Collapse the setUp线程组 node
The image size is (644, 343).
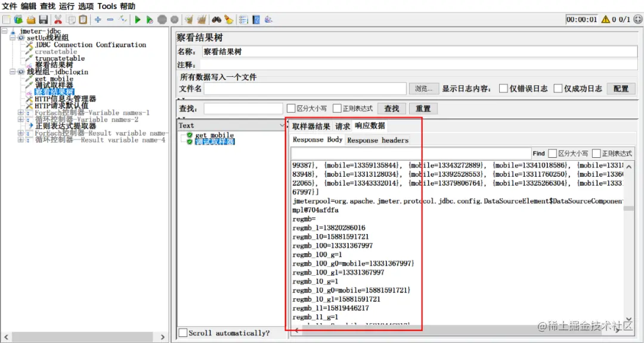click(x=13, y=38)
